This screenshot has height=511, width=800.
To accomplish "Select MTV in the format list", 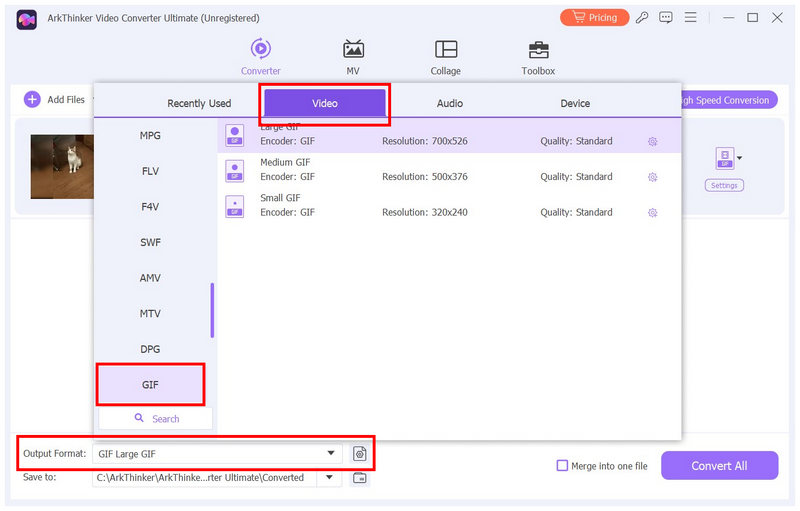I will coord(151,314).
